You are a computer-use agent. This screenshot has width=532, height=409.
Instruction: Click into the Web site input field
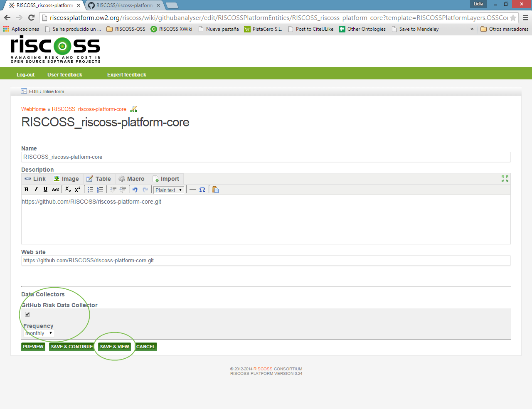[266, 261]
